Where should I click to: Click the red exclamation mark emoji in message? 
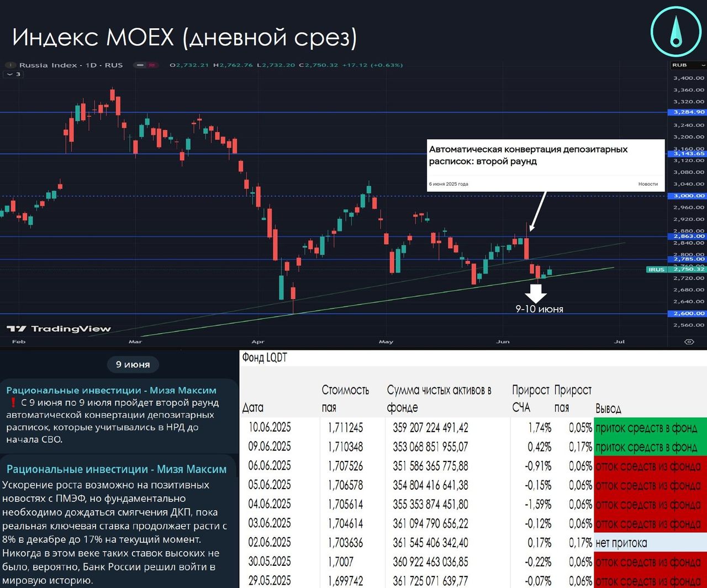(x=12, y=403)
